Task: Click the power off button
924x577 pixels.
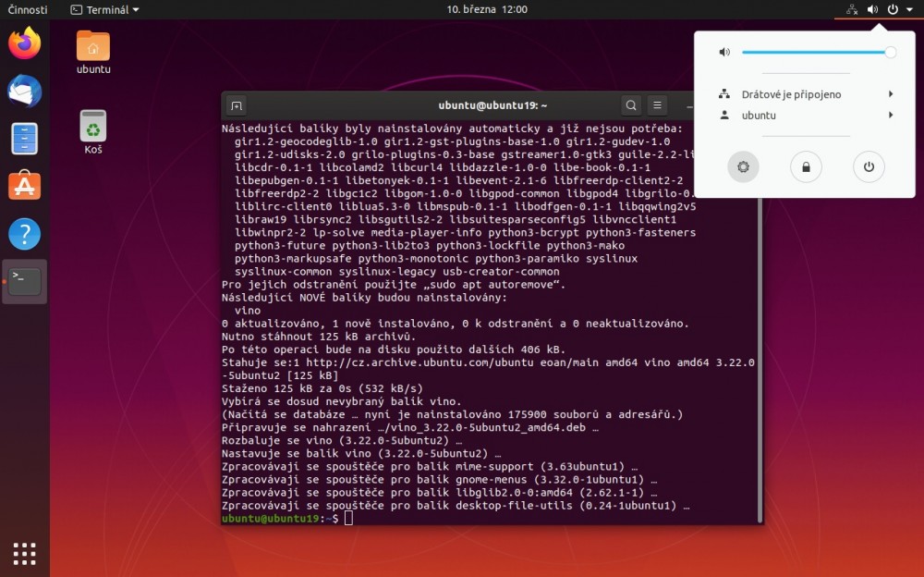Action: tap(869, 167)
